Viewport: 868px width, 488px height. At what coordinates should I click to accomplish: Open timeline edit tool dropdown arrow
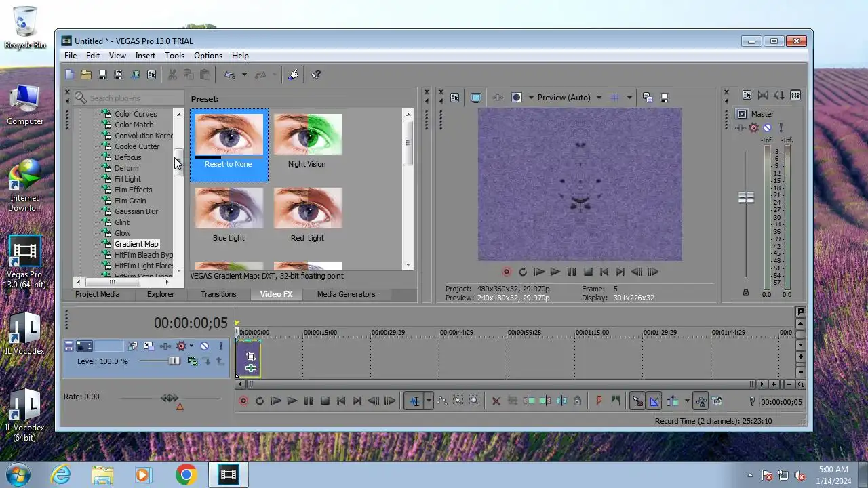pyautogui.click(x=429, y=401)
